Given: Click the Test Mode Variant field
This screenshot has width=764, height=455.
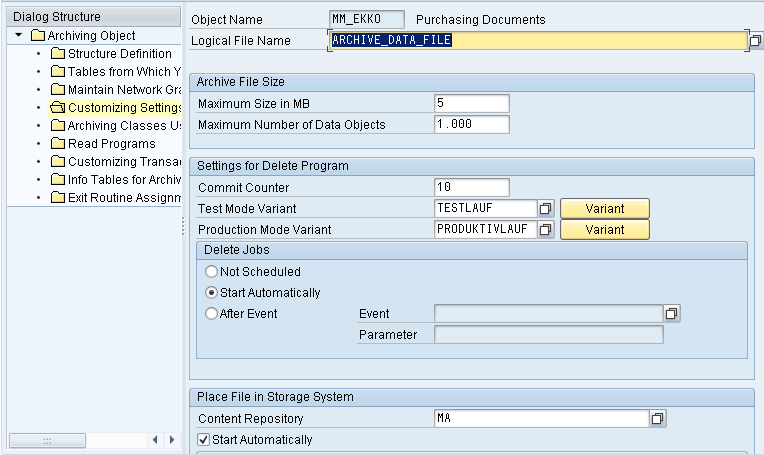Looking at the screenshot, I should [485, 209].
